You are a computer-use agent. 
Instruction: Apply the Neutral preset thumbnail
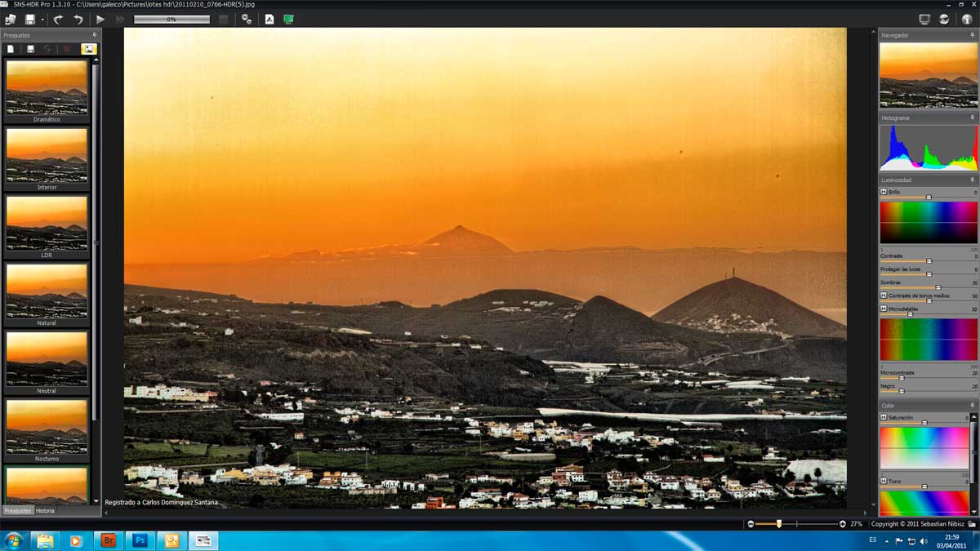pyautogui.click(x=47, y=358)
